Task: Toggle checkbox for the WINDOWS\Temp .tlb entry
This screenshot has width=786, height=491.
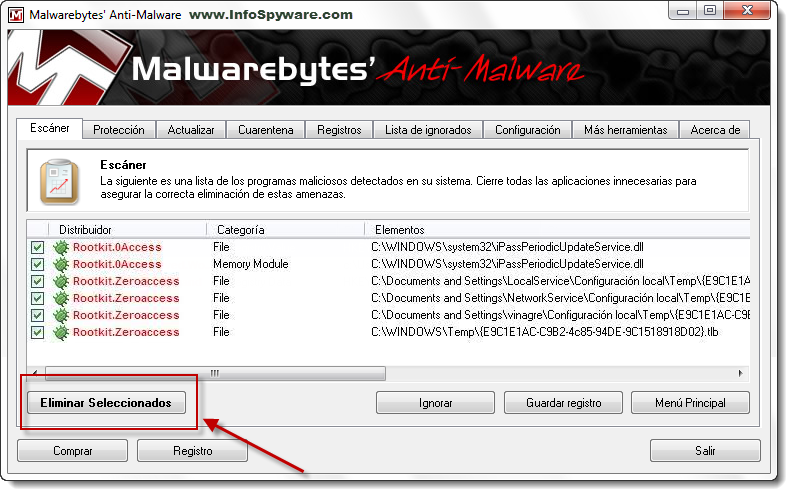Action: click(37, 333)
